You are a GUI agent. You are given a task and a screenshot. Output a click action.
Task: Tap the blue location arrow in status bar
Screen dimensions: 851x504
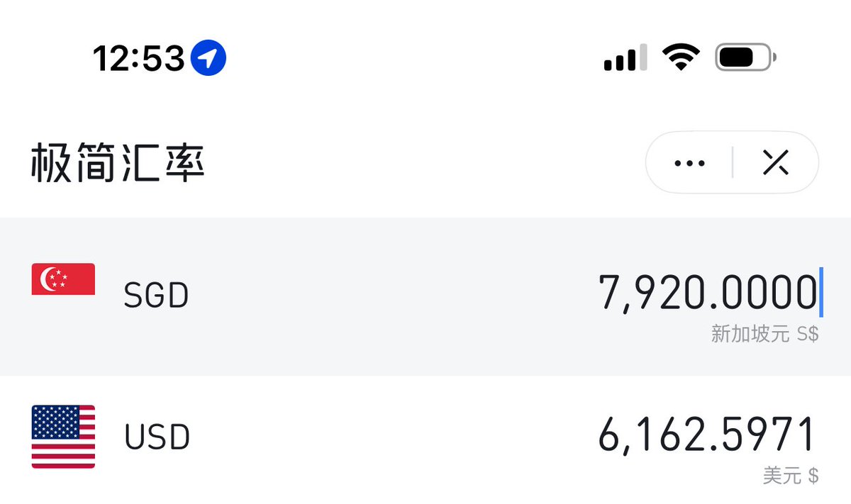click(x=208, y=57)
